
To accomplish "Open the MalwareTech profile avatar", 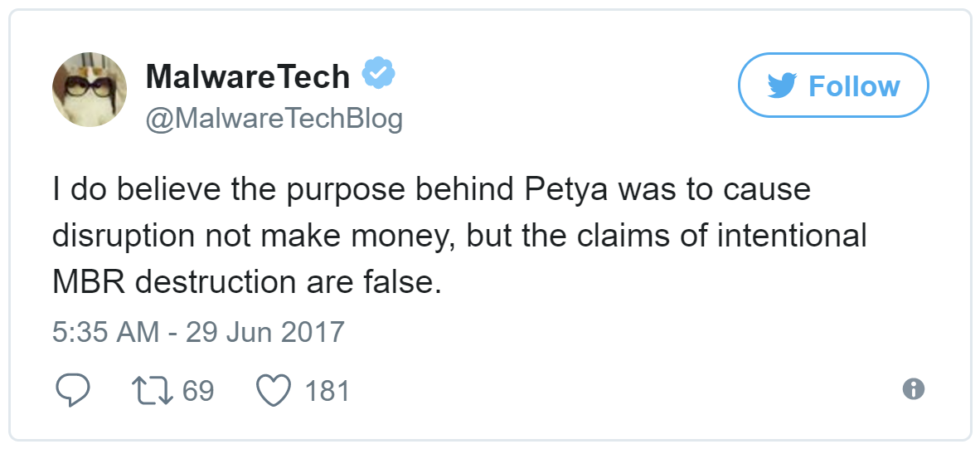I will point(90,90).
